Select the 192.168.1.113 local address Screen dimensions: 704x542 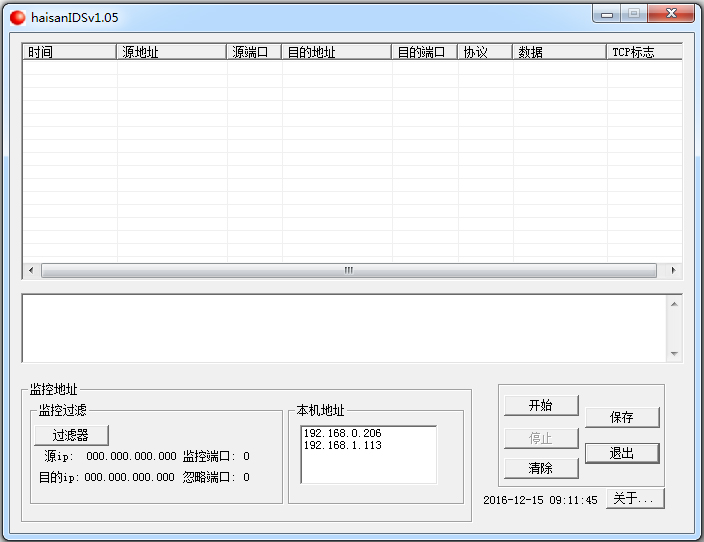(x=342, y=446)
